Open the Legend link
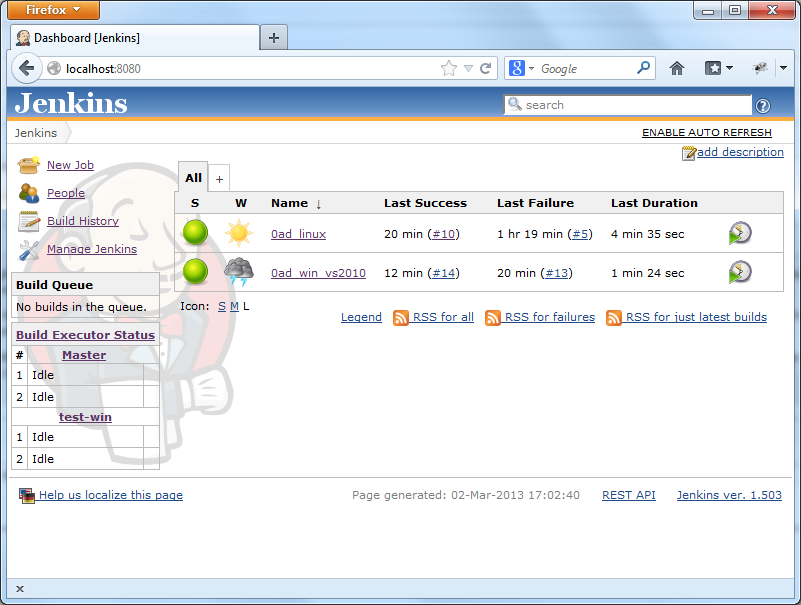The height and width of the screenshot is (605, 801). (361, 317)
